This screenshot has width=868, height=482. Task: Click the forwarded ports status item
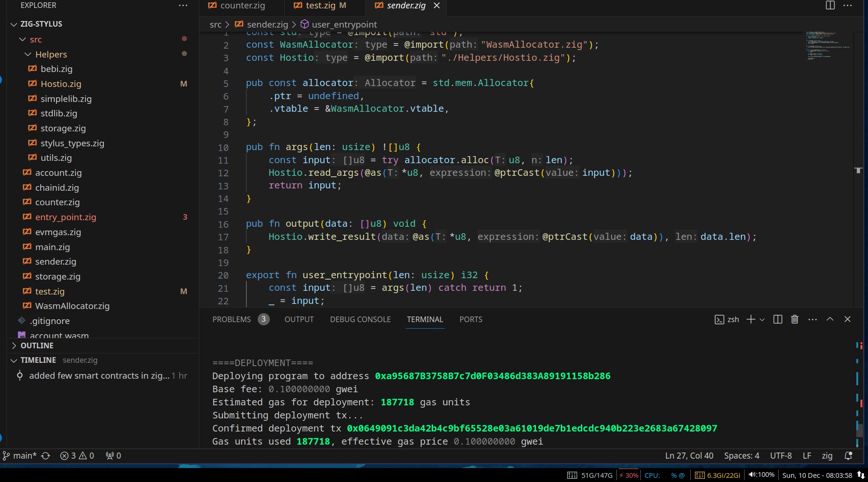[114, 455]
